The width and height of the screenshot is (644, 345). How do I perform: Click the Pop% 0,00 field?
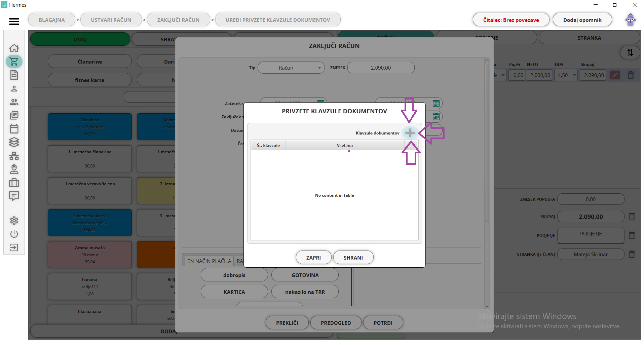[517, 75]
